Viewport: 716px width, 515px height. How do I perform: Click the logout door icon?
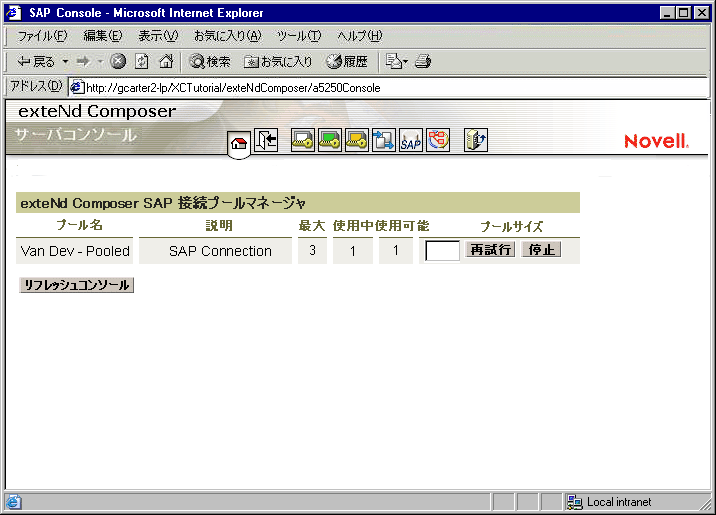coord(266,140)
